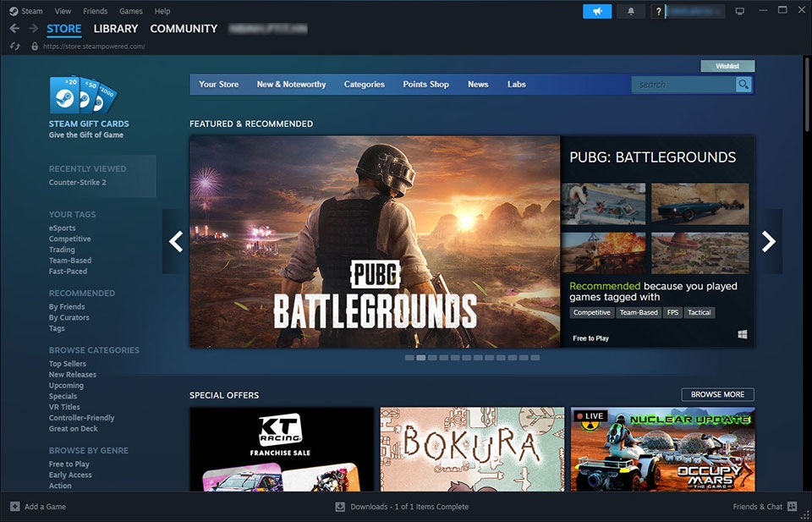Open recommendations By Friends

pos(67,306)
